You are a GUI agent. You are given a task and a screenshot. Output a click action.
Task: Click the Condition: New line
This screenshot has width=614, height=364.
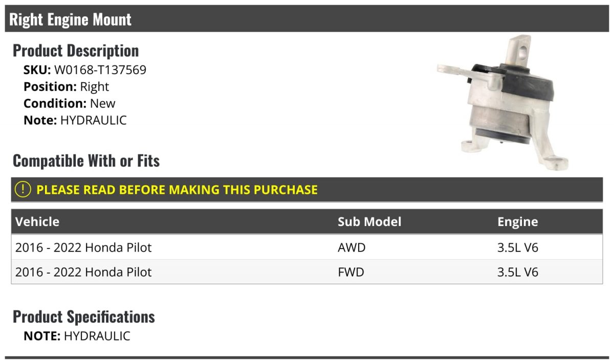pyautogui.click(x=70, y=103)
